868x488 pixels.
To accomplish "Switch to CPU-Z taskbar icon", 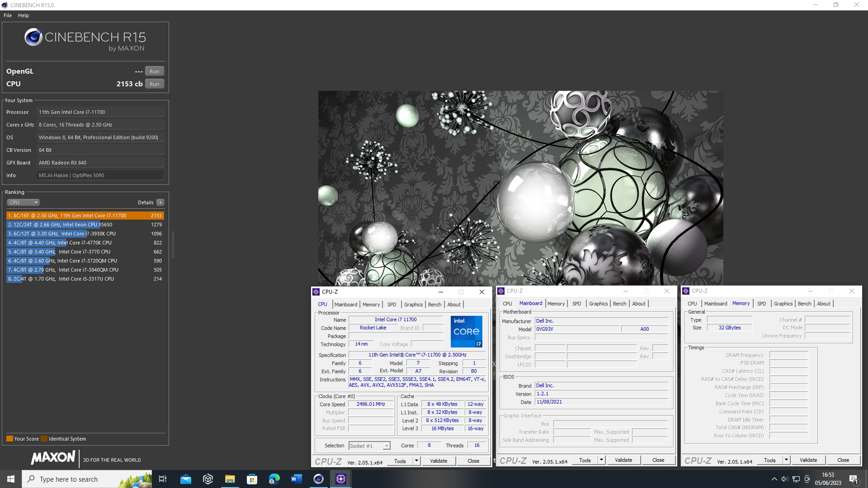I will coord(341,479).
